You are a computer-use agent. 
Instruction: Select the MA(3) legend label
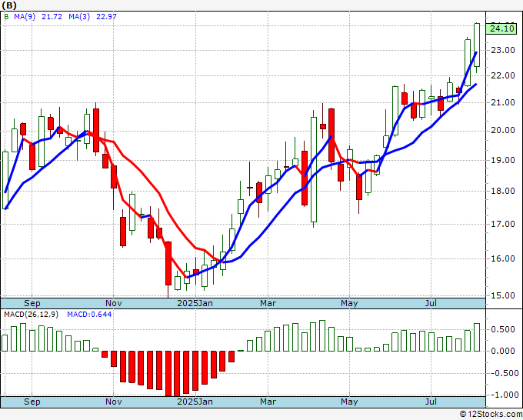(79, 17)
